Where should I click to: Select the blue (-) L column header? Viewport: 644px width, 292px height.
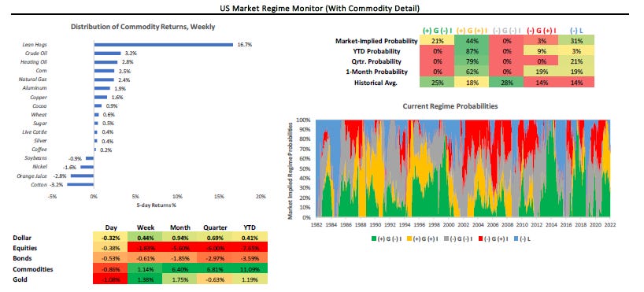(576, 31)
